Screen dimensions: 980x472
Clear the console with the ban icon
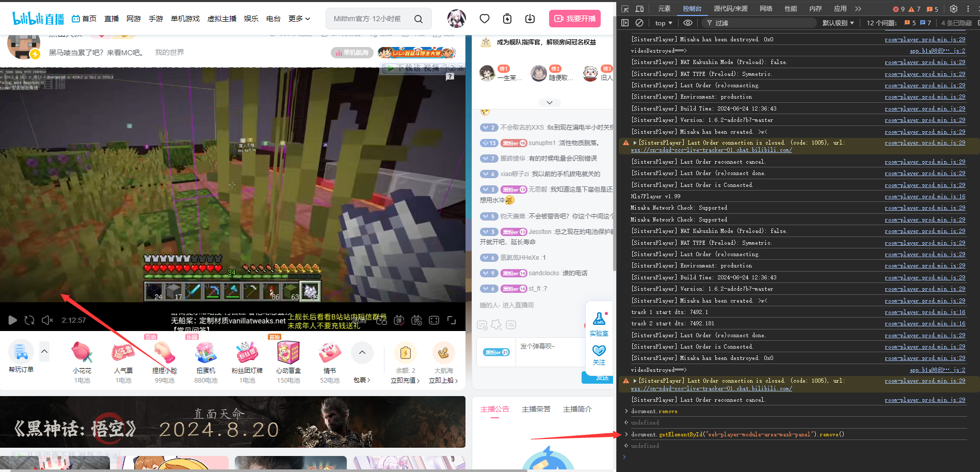tap(639, 23)
